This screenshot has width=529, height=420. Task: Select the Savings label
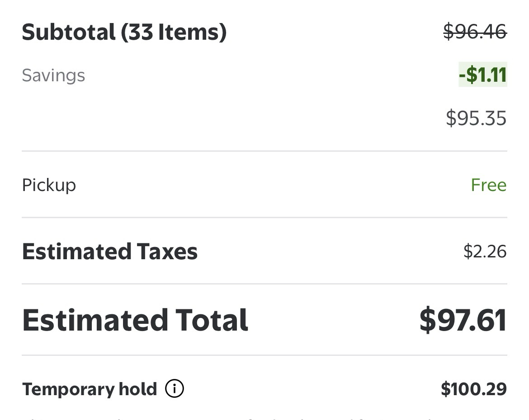pos(53,75)
